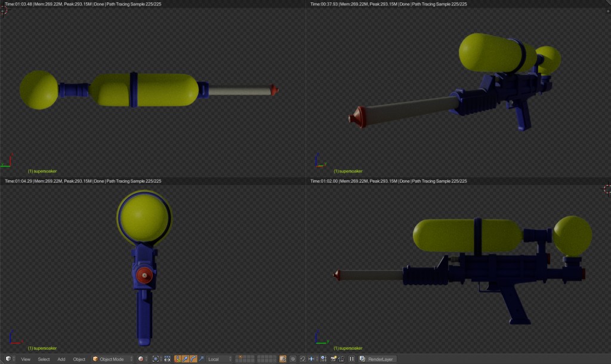Select the rotate manipulator icon
Image resolution: width=611 pixels, height=364 pixels.
click(193, 359)
